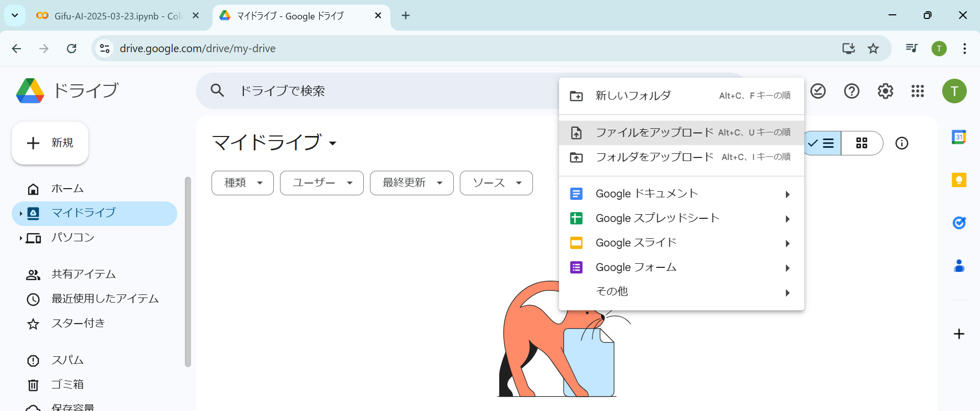Expand Google ドキュメント submenu arrow
980x411 pixels.
pyautogui.click(x=787, y=194)
